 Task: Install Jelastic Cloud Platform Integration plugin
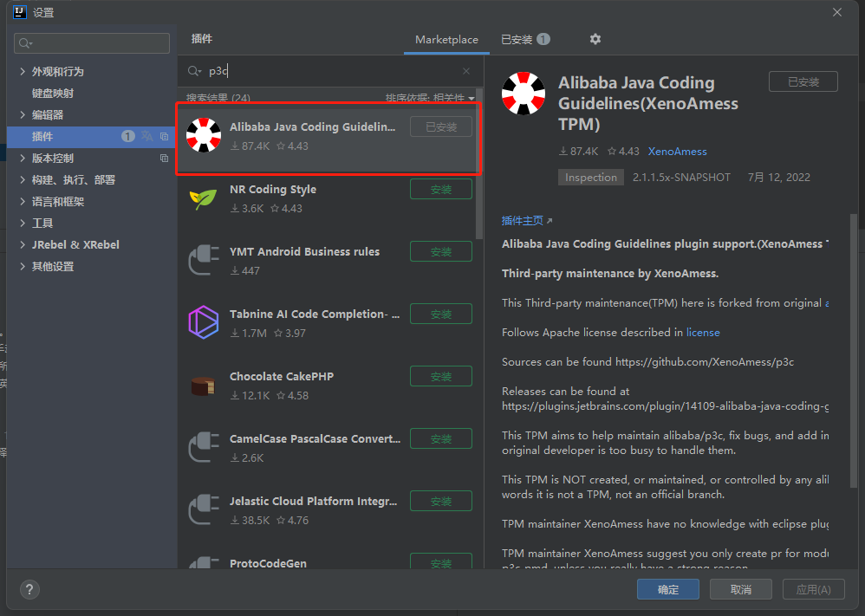pos(441,501)
